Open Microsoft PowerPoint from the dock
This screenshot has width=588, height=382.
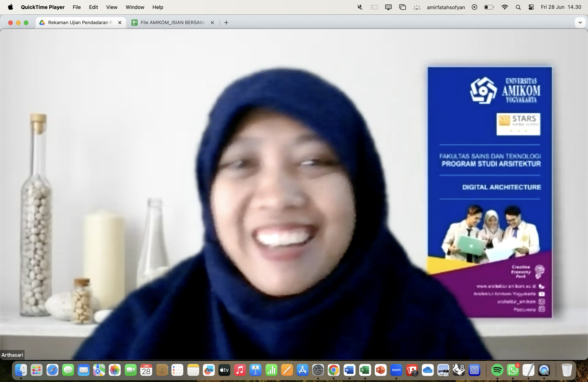[x=381, y=370]
